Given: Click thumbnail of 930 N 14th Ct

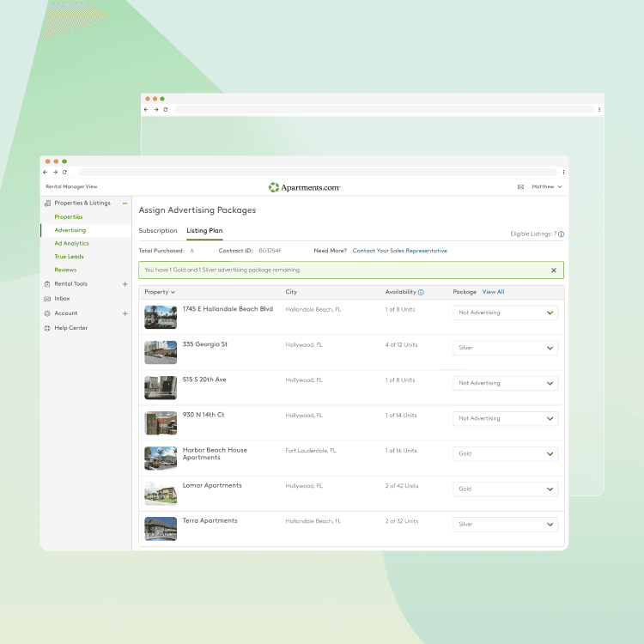Looking at the screenshot, I should (161, 423).
